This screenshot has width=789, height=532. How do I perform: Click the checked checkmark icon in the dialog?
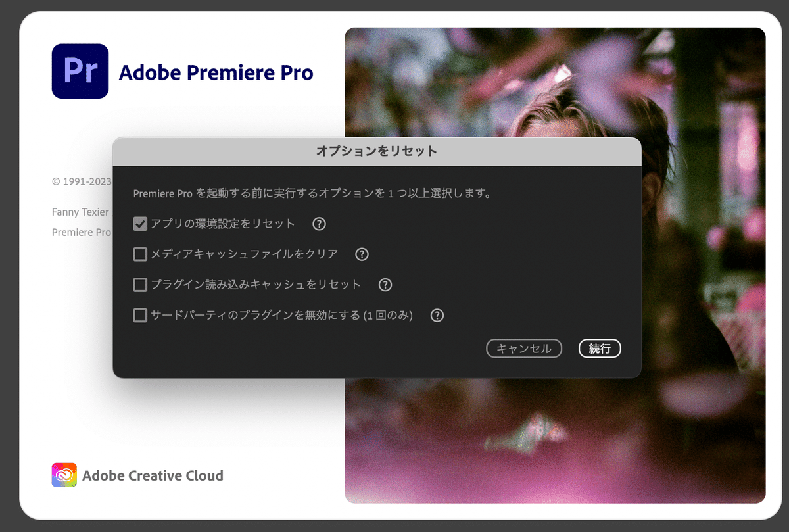(139, 224)
